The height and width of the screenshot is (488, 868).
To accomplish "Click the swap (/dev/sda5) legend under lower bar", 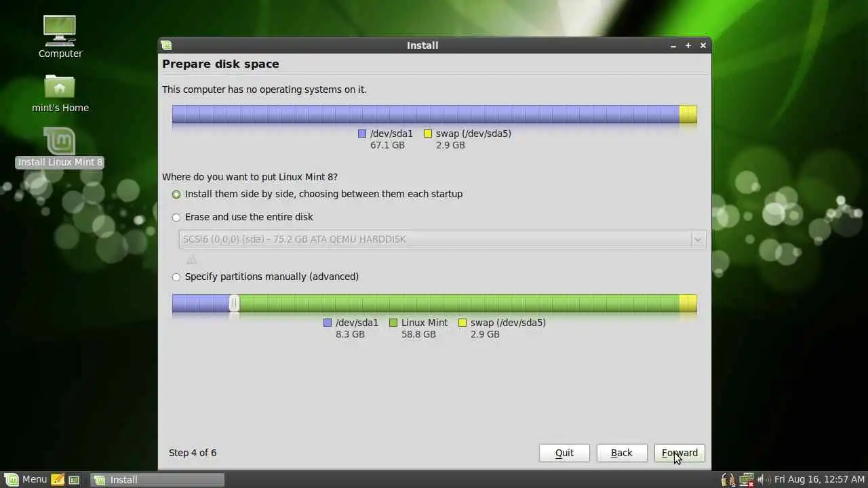I will tap(502, 328).
